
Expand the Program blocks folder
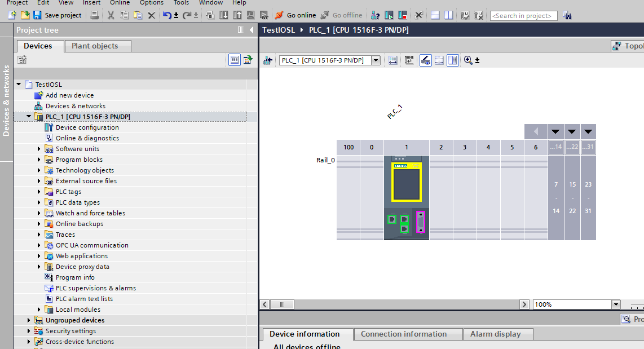pos(39,160)
